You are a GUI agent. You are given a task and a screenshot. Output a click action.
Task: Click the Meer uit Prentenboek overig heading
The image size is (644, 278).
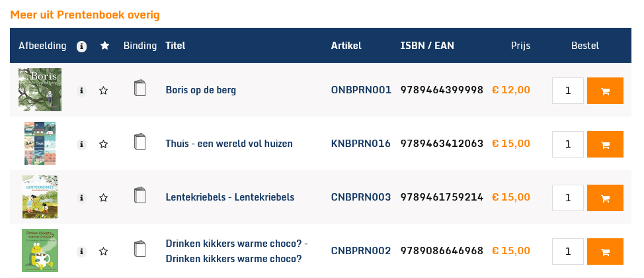[x=85, y=15]
